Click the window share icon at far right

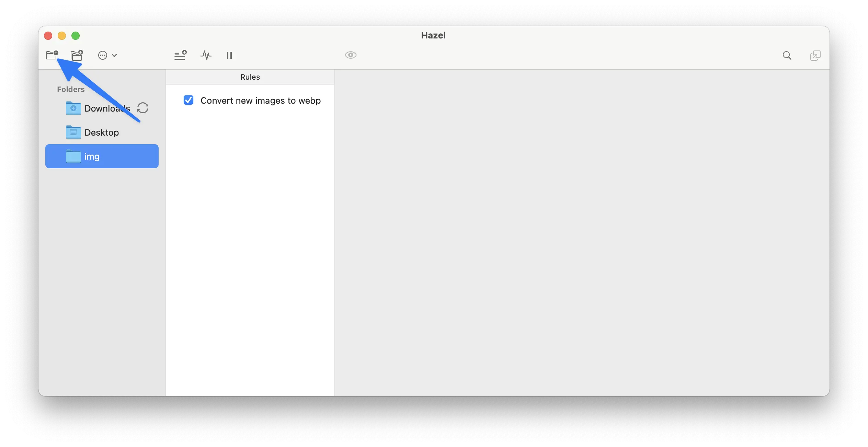coord(815,55)
